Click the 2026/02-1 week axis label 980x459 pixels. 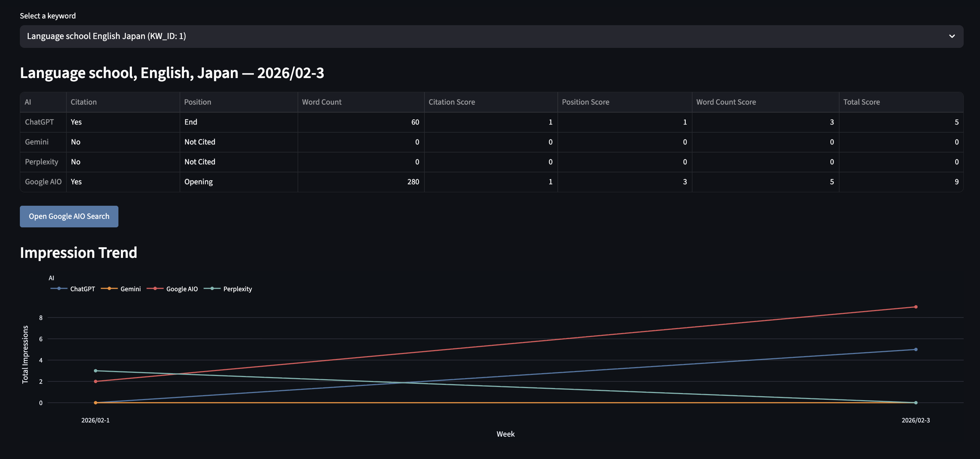(x=95, y=420)
